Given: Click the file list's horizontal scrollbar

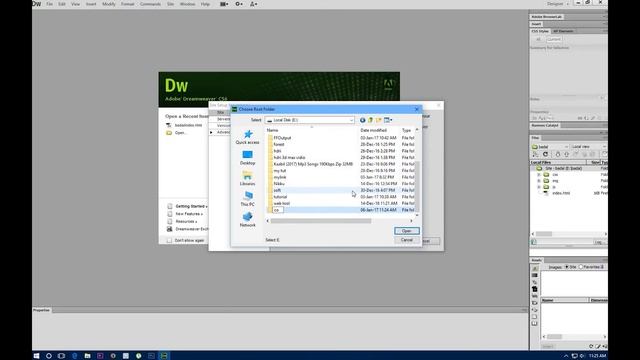Looking at the screenshot, I should click(321, 221).
